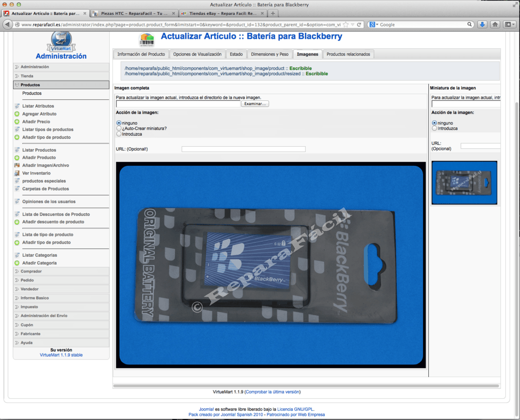The width and height of the screenshot is (520, 420).
Task: Switch to the Opciones de Visualización tab
Action: coord(197,54)
